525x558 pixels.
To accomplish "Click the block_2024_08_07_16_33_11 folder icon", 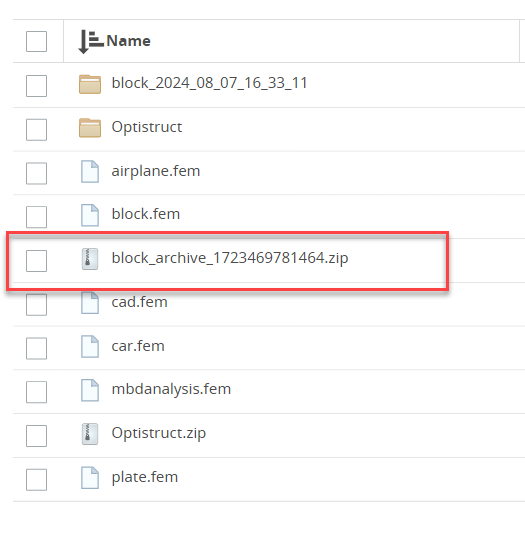I will [x=90, y=84].
